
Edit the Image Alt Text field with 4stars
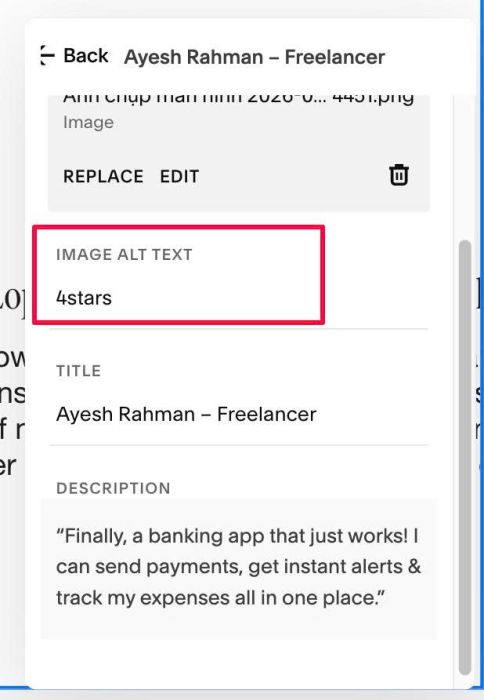pyautogui.click(x=238, y=298)
